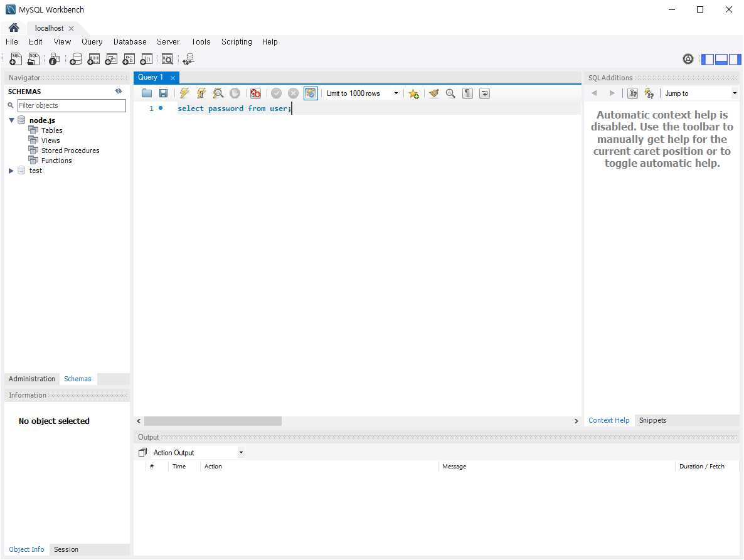
Task: Click the horizontal editor scrollbar thumb
Action: 213,421
